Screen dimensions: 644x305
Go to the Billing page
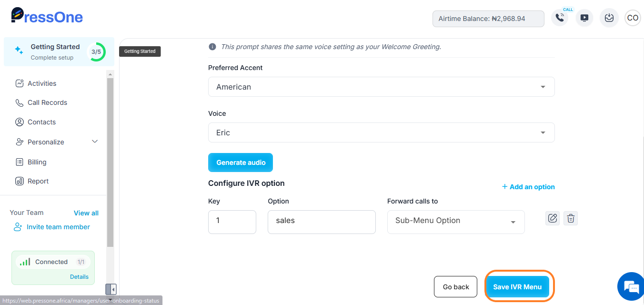pyautogui.click(x=37, y=162)
